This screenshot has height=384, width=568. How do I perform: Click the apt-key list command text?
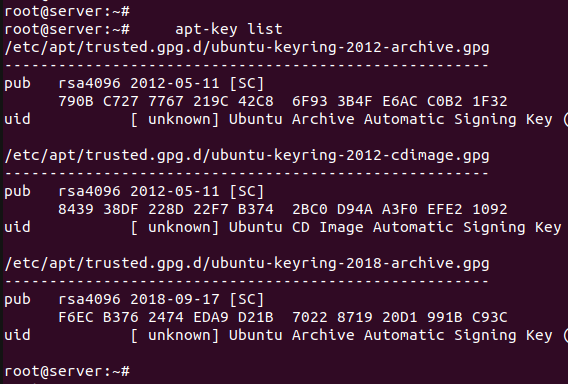pyautogui.click(x=229, y=29)
